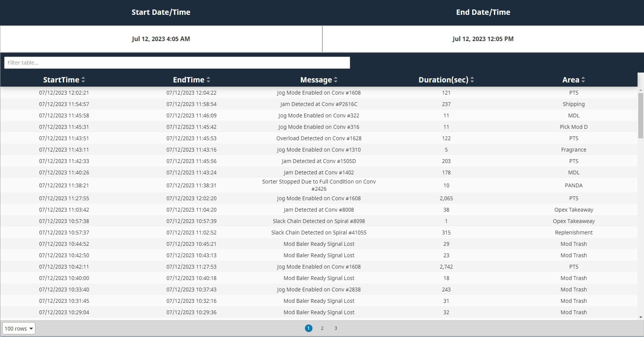Viewport: 644px width, 337px height.
Task: Select current page 1 indicator
Action: pos(308,328)
